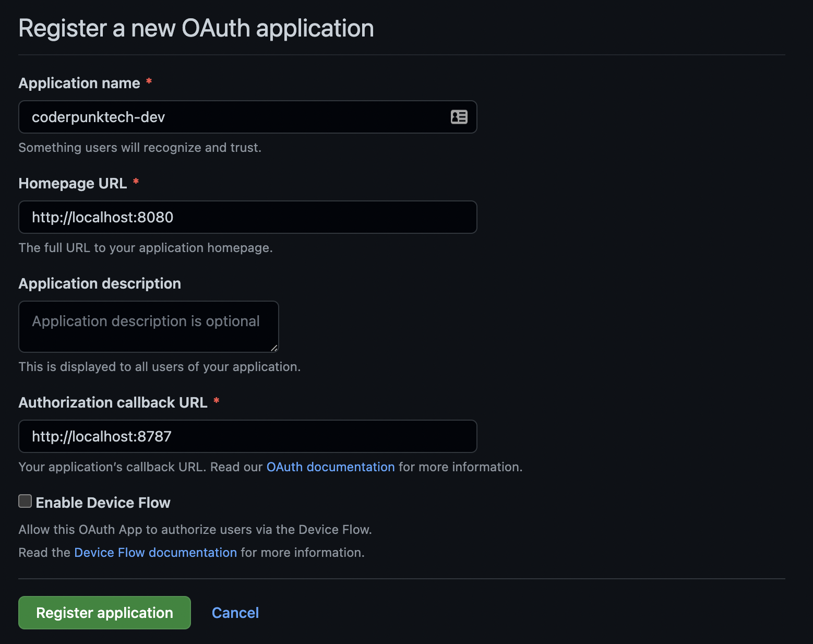
Task: Click the 'full URL to your application homepage' hint
Action: pyautogui.click(x=146, y=248)
